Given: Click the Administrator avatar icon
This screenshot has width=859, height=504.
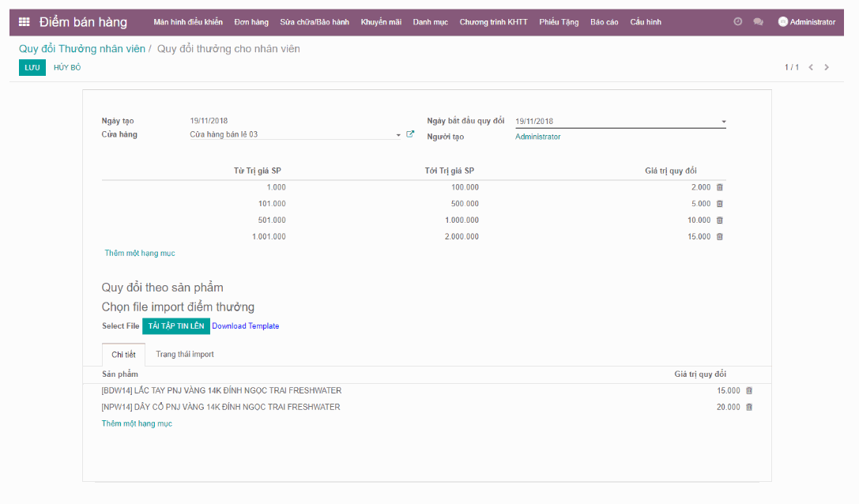Looking at the screenshot, I should (x=782, y=21).
